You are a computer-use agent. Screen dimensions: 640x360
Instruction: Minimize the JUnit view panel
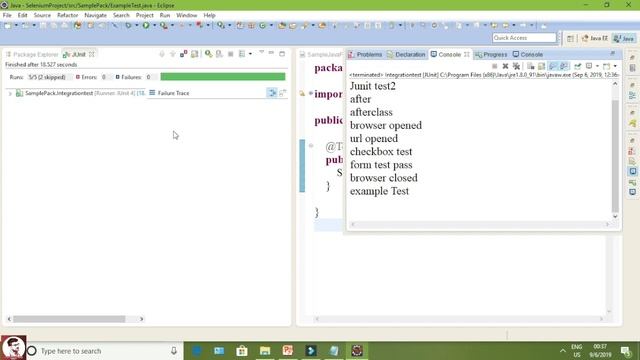(x=271, y=53)
